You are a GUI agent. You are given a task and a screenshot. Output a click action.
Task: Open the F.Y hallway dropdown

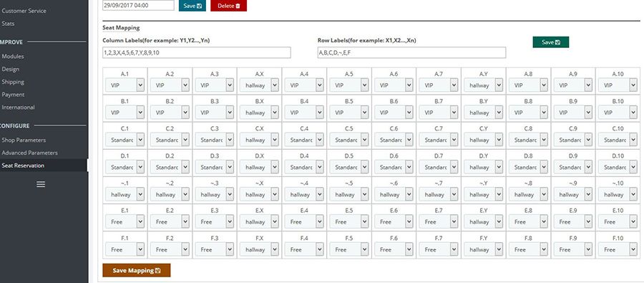tap(484, 249)
